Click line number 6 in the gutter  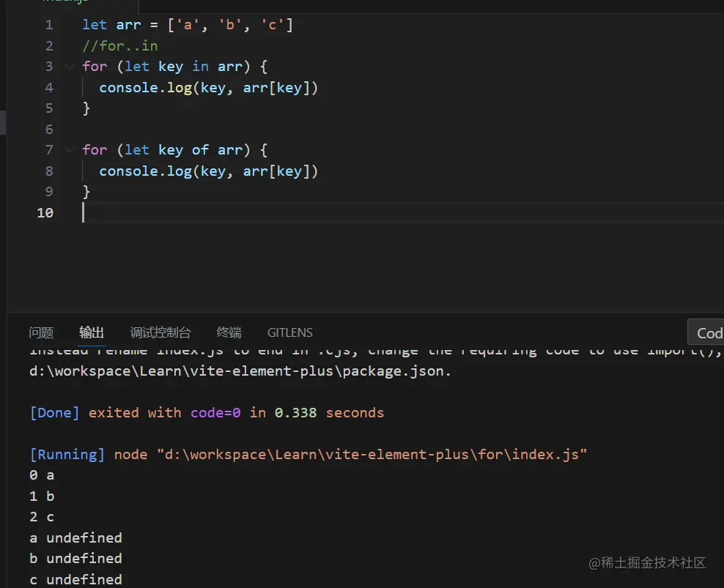[49, 129]
